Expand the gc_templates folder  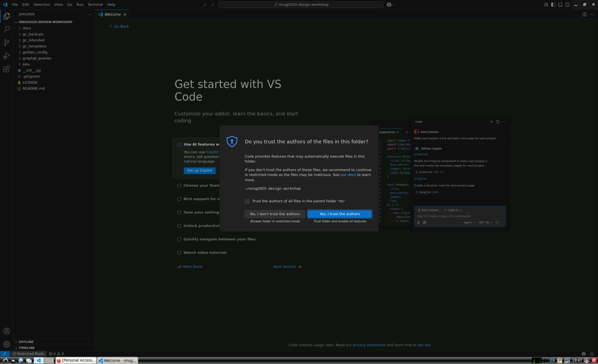tap(34, 46)
